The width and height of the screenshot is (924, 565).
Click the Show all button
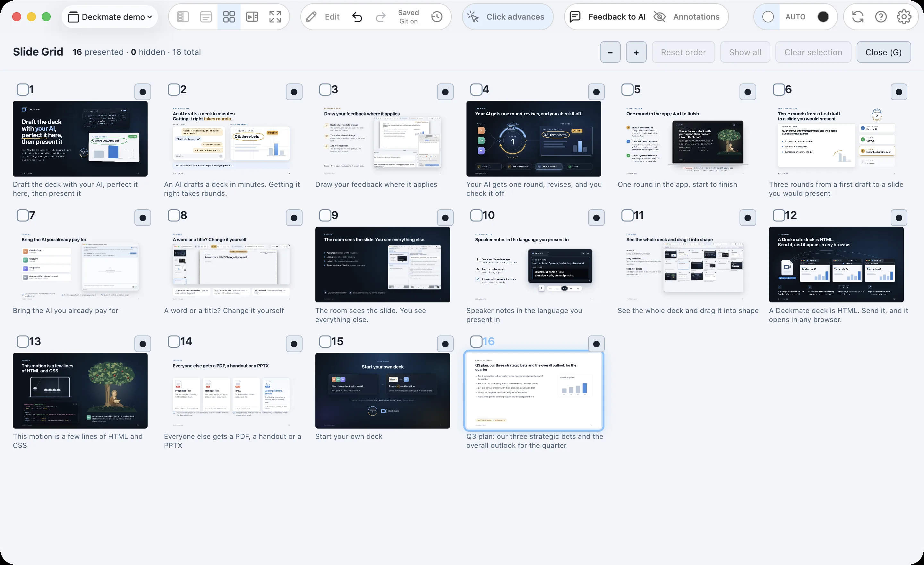[745, 52]
